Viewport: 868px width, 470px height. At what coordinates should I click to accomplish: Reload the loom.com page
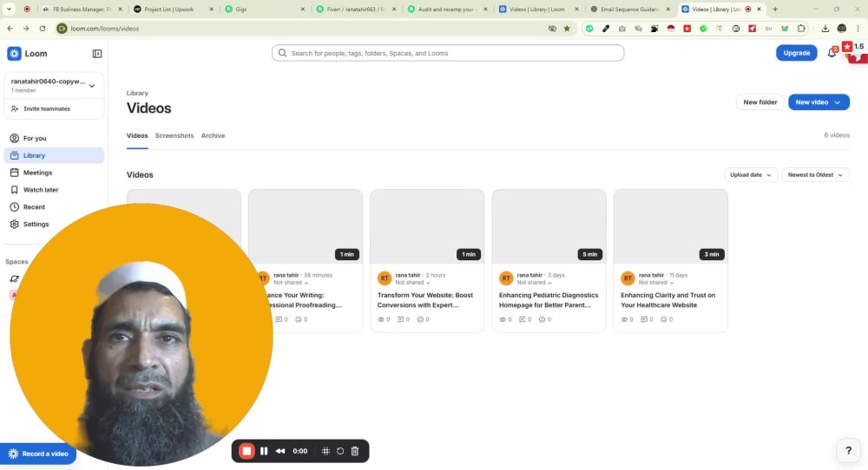pyautogui.click(x=42, y=29)
